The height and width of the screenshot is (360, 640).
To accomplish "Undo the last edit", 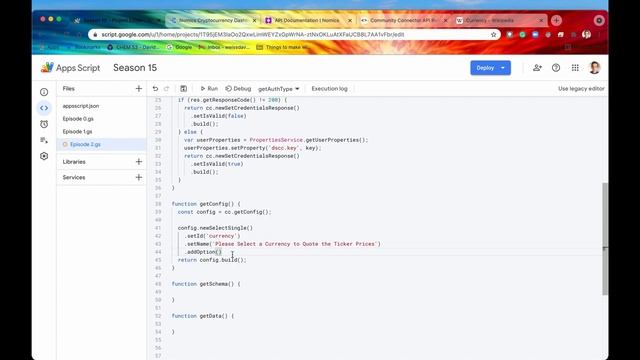I will pyautogui.click(x=155, y=89).
